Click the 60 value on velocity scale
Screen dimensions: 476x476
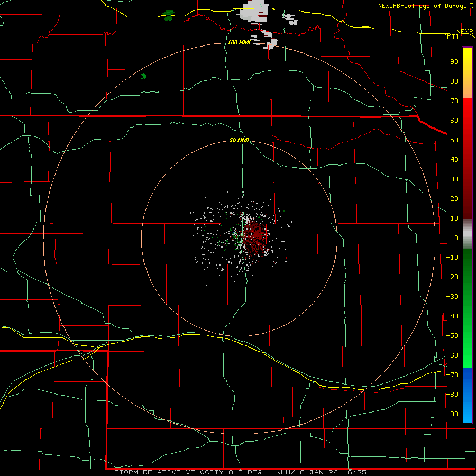[x=454, y=121]
